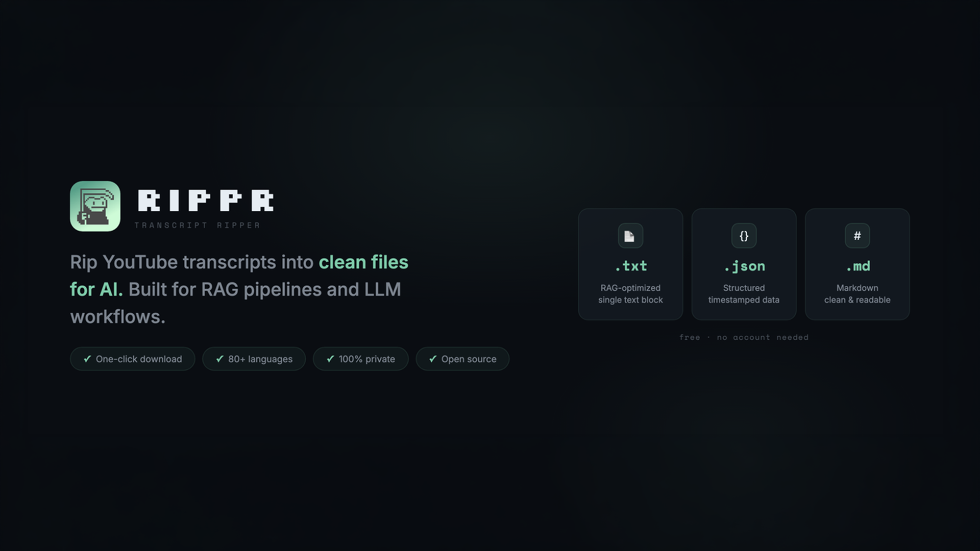
Task: Toggle the .md format card
Action: [x=857, y=264]
